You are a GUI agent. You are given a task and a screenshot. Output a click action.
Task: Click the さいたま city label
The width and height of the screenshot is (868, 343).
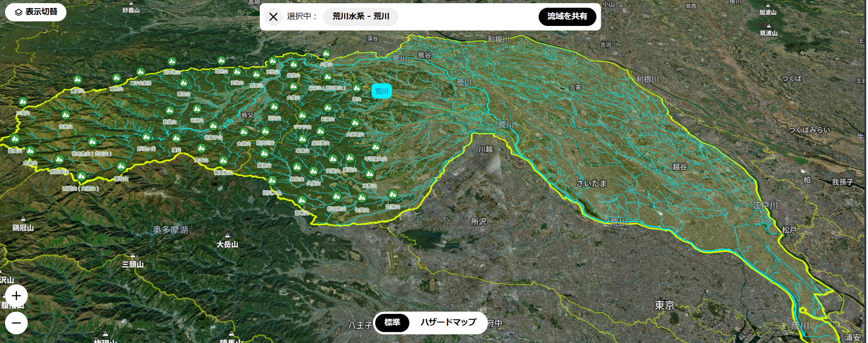tap(591, 184)
